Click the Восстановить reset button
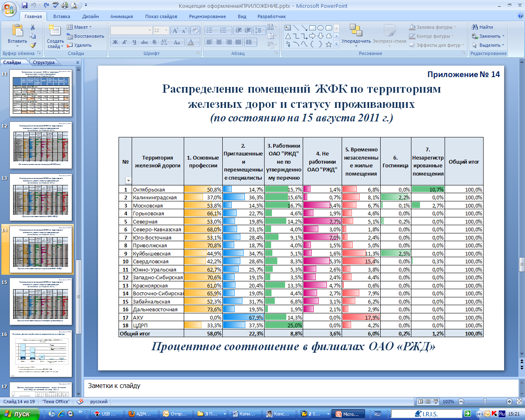The height and width of the screenshot is (420, 525). pos(85,36)
